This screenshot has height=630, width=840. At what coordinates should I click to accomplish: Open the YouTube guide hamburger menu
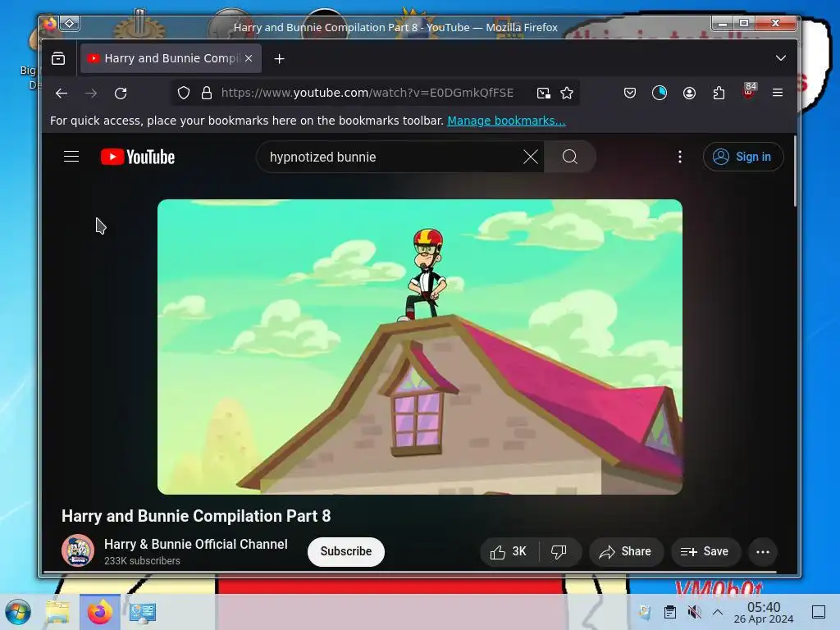[x=71, y=157]
